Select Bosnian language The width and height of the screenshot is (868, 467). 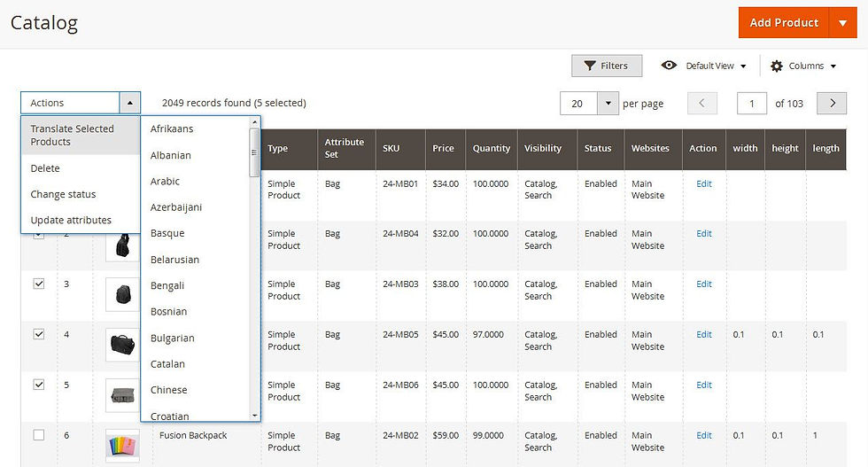pyautogui.click(x=169, y=311)
